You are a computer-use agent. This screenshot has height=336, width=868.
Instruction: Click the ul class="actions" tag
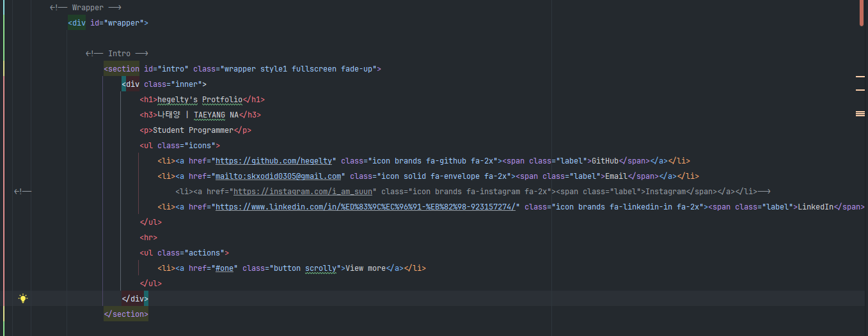[184, 253]
